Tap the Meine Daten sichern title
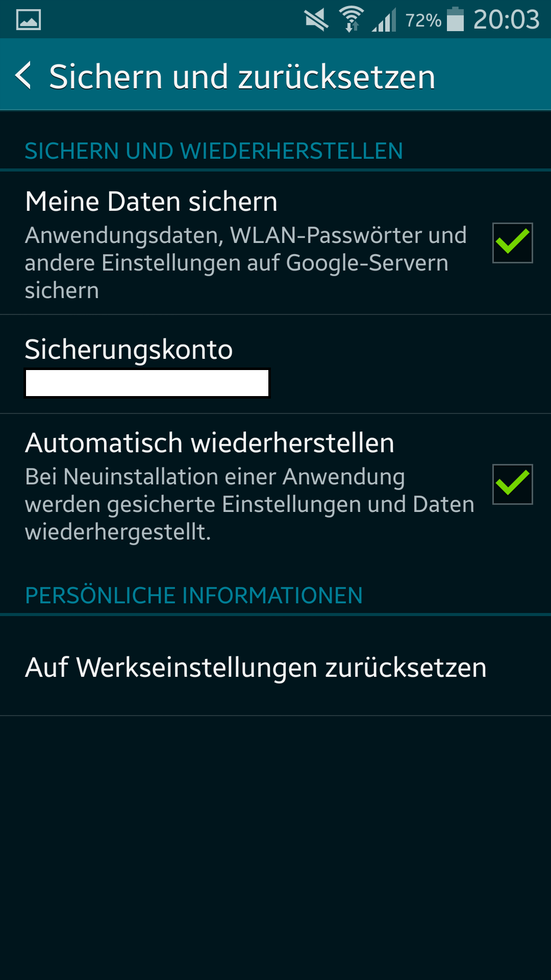Screen dimensions: 551x980 coord(151,201)
